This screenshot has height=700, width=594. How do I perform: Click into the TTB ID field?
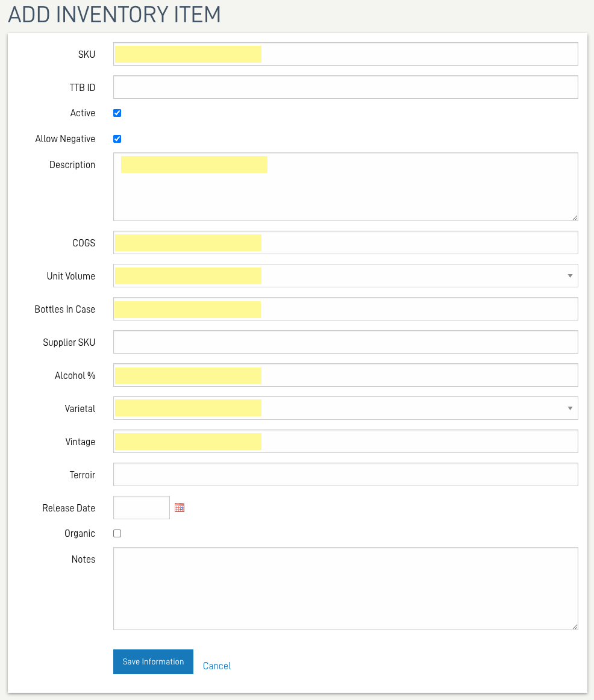tap(345, 87)
